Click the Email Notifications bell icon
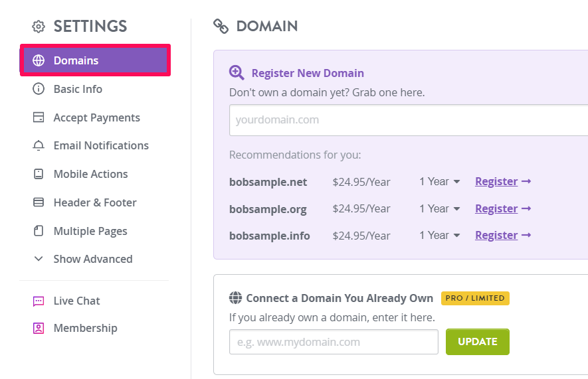 tap(39, 145)
